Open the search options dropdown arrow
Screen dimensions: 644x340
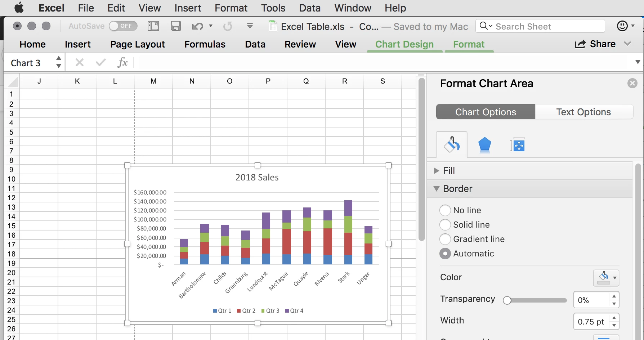(x=491, y=26)
